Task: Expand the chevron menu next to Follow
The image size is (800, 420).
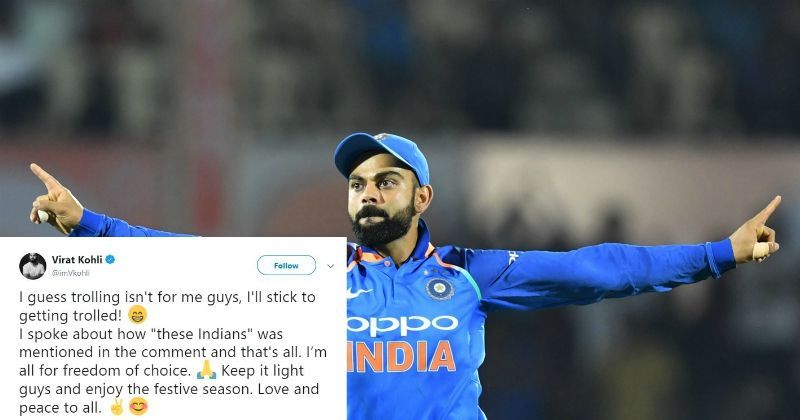Action: 330,266
